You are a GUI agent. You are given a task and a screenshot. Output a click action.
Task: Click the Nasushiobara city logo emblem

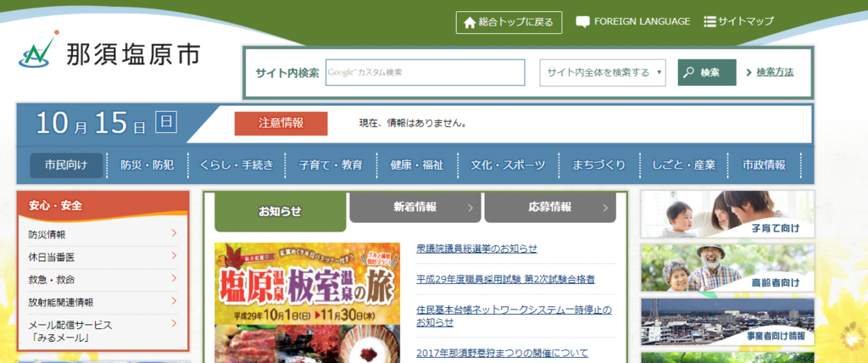[38, 50]
